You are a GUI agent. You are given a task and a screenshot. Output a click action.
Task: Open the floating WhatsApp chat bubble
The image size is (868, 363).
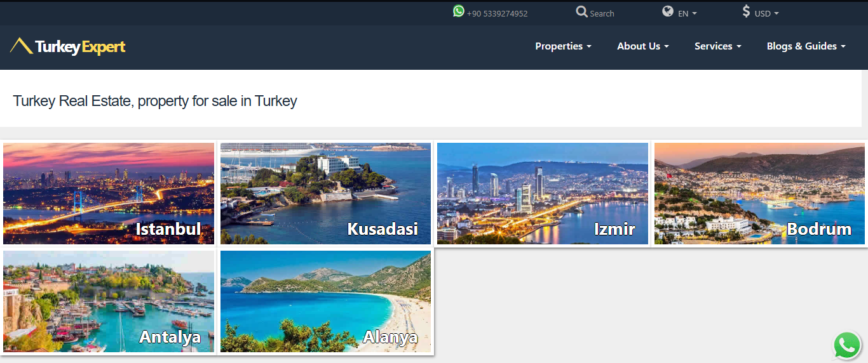pyautogui.click(x=846, y=346)
